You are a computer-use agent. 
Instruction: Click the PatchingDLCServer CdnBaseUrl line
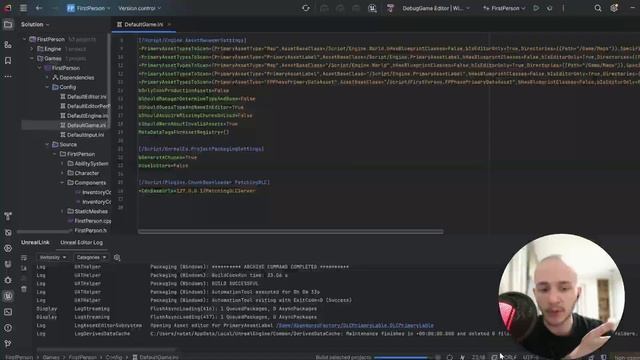tap(197, 191)
